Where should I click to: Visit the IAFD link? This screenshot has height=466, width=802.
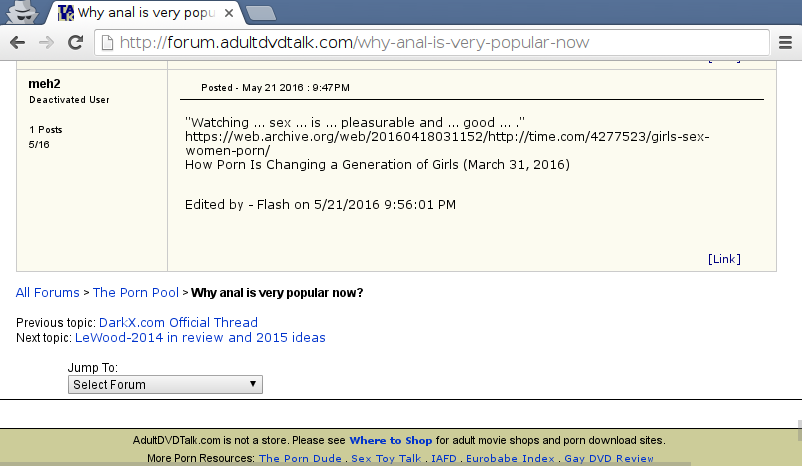(x=443, y=458)
